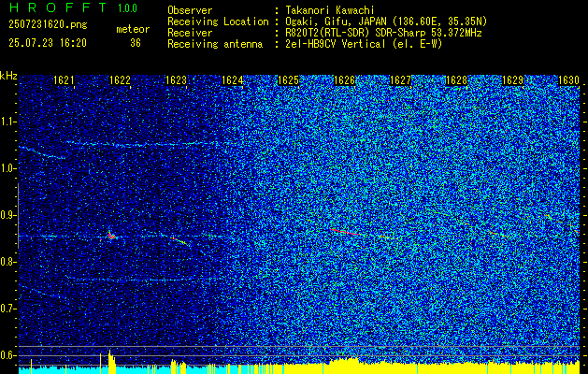
Task: Click the 1629 time marker
Action: click(x=512, y=80)
